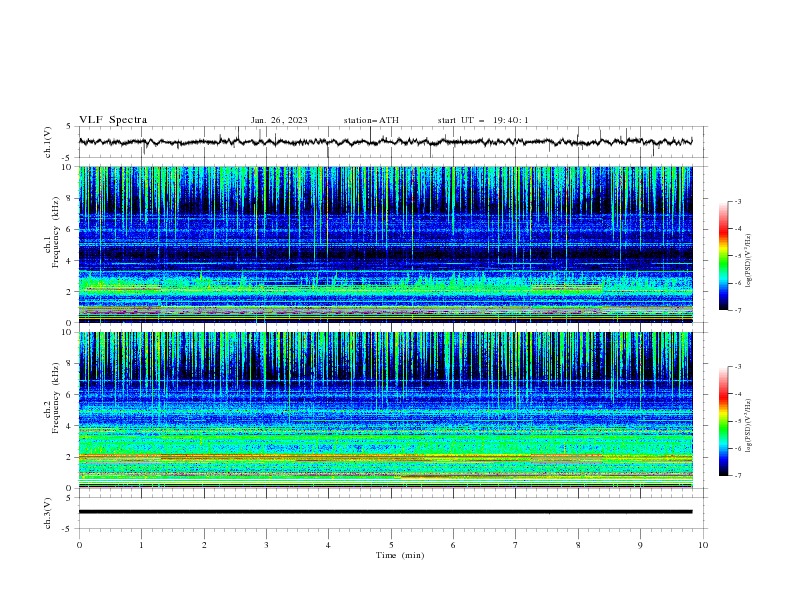Click time axis tick label "7"
Image resolution: width=792 pixels, height=612 pixels.
click(x=516, y=545)
